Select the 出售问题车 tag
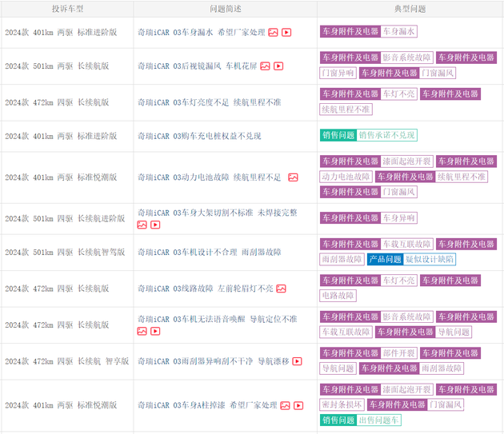The height and width of the screenshot is (434, 504). click(x=379, y=420)
